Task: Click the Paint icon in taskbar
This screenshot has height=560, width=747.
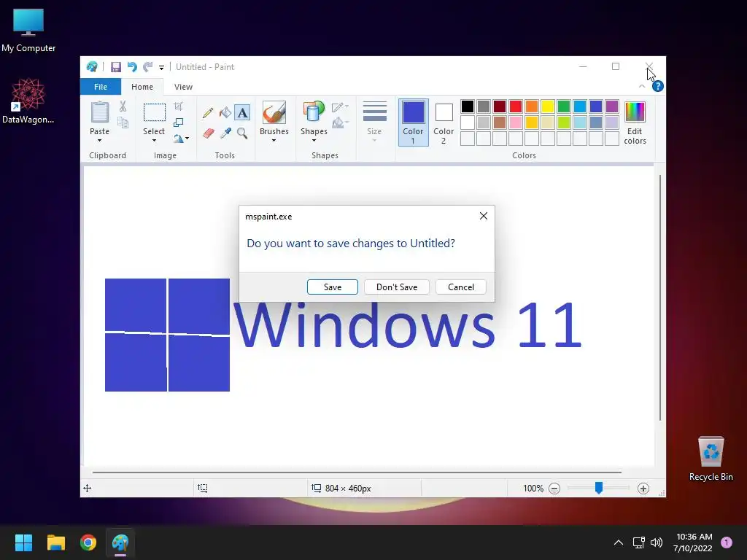Action: [120, 542]
